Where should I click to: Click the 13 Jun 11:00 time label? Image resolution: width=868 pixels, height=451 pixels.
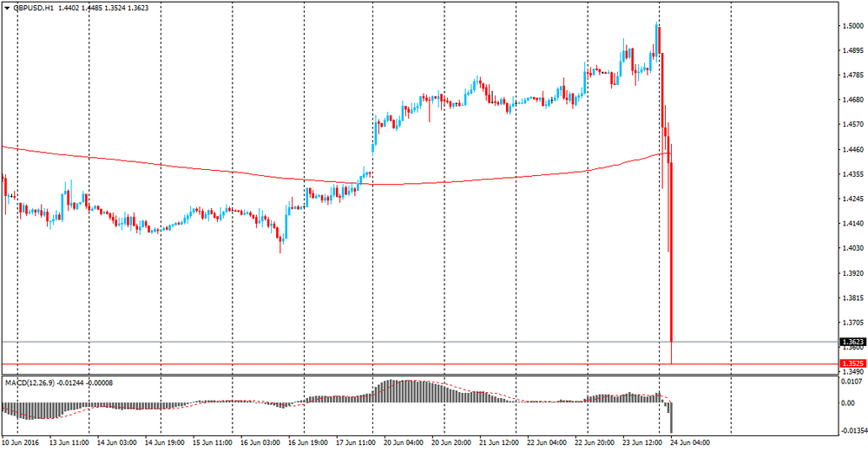click(x=70, y=442)
